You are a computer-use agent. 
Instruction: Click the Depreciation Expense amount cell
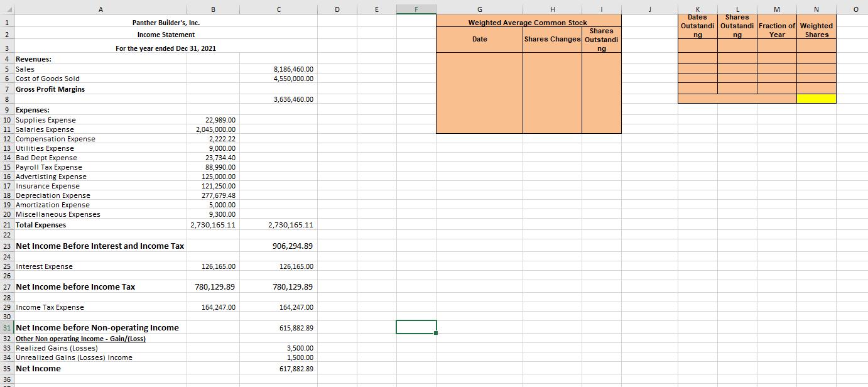pyautogui.click(x=213, y=195)
